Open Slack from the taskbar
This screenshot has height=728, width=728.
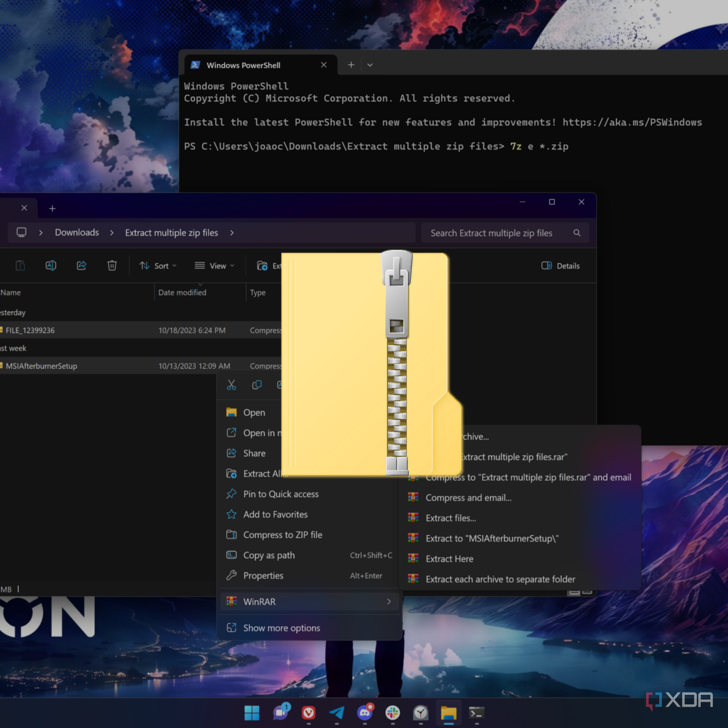click(x=393, y=713)
